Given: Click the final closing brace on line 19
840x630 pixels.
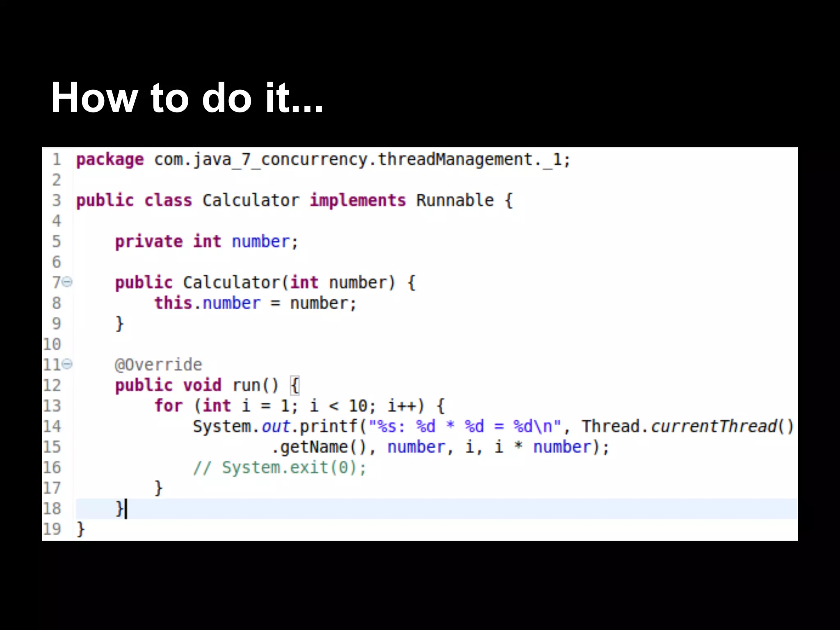Looking at the screenshot, I should pos(80,529).
